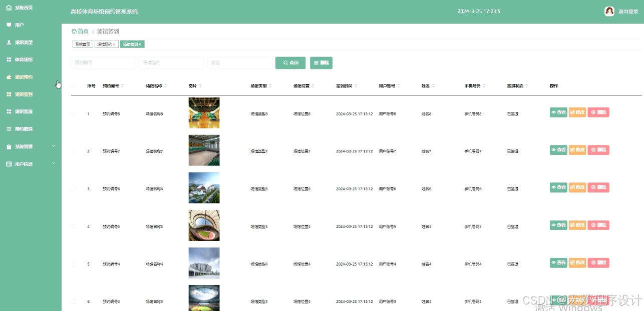This screenshot has height=311, width=644.
Task: Focus the 预约编号 search field
Action: [x=103, y=63]
